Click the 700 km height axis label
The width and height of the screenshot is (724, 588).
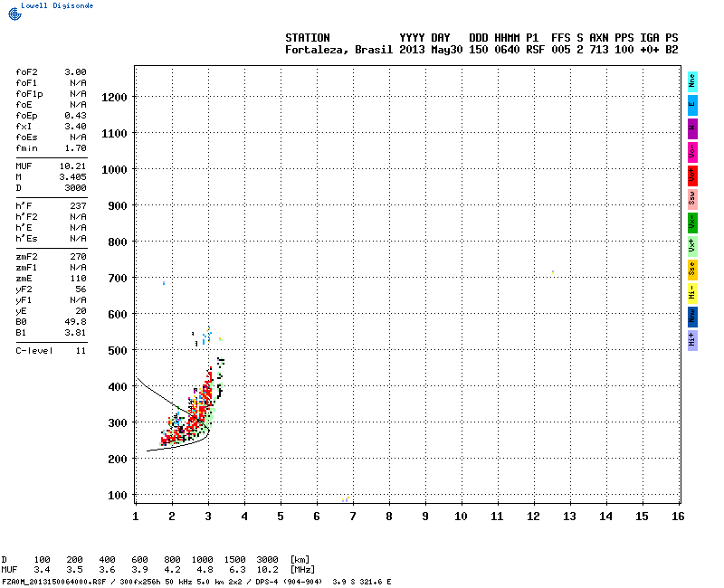[118, 279]
